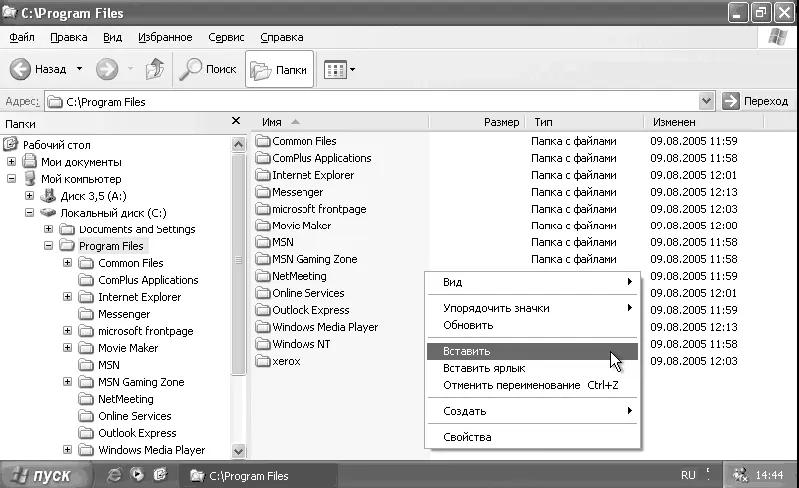Viewport: 799px width, 488px height.
Task: Expand Documents and Settings tree node
Action: click(48, 229)
